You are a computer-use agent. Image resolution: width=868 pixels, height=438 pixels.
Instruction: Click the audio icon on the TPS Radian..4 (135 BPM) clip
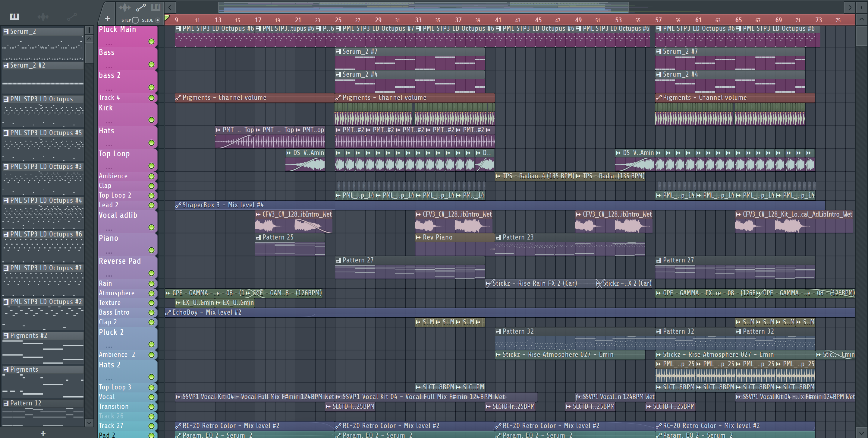click(498, 176)
